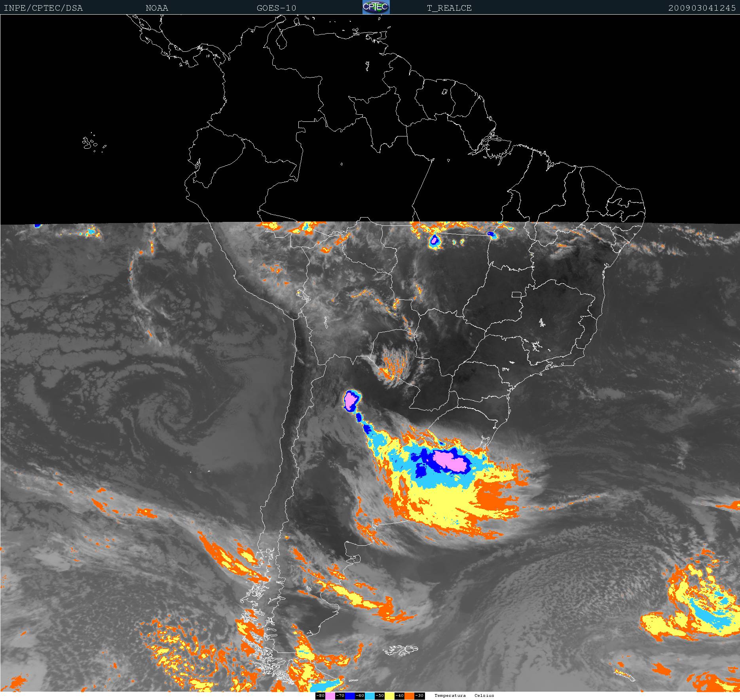Viewport: 740px width, 700px height.
Task: Select the cyan legend color swatch
Action: click(x=370, y=696)
